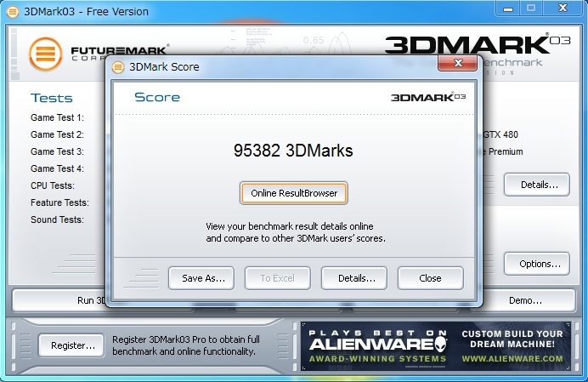Click the grayed-out To Excel button
588x382 pixels.
click(278, 278)
